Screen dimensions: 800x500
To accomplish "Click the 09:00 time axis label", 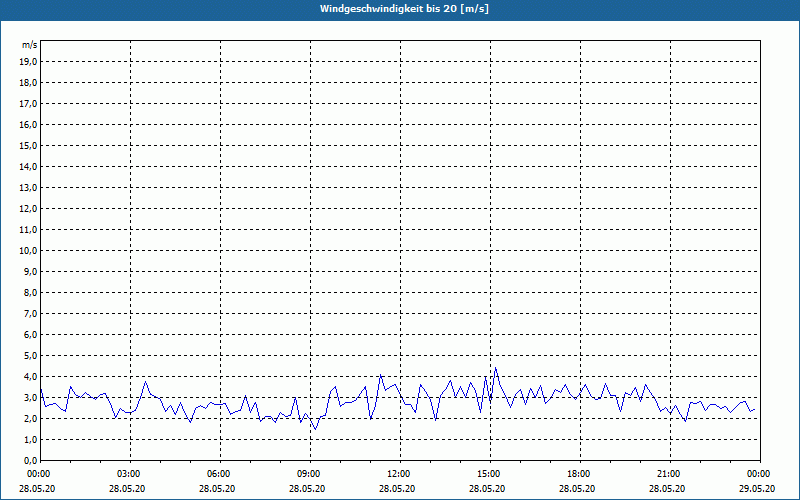I will [310, 474].
